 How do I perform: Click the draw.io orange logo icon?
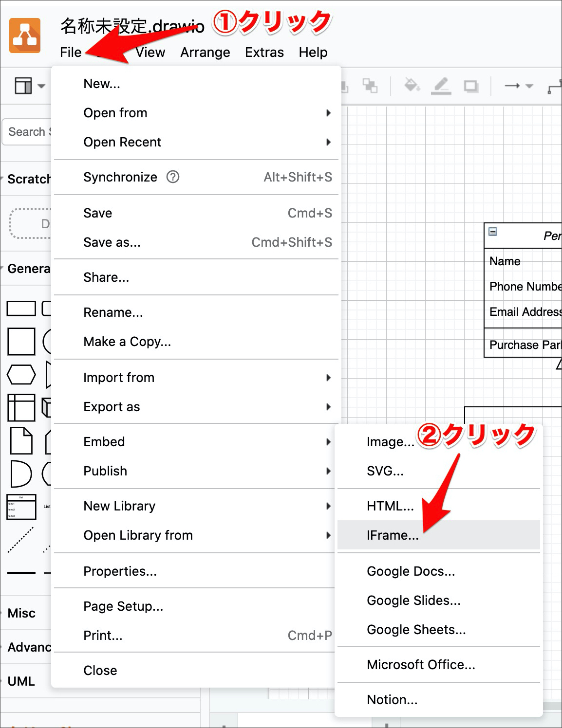coord(25,36)
